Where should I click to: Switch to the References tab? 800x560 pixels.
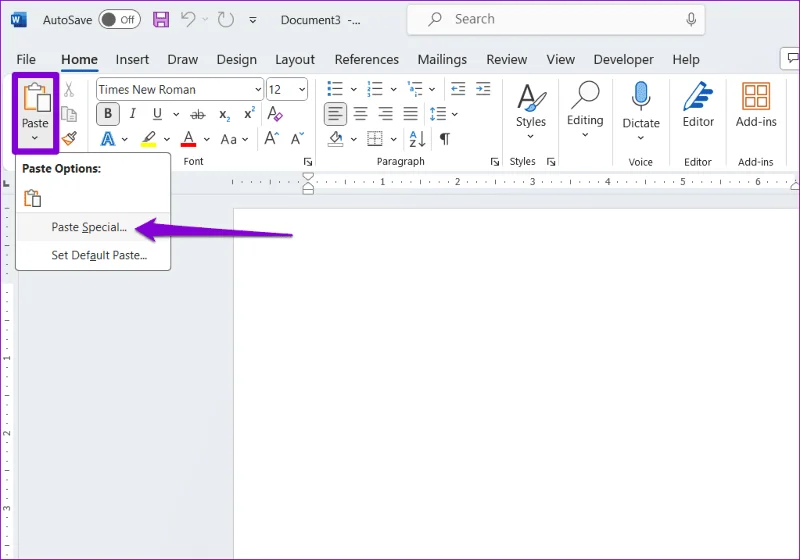[x=367, y=60]
